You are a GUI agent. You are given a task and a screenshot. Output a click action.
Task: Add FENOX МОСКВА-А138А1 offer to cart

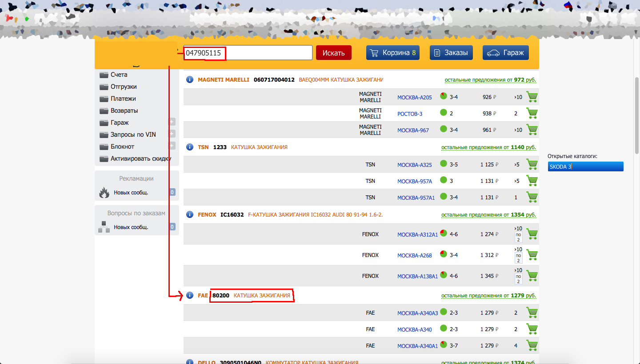click(532, 276)
